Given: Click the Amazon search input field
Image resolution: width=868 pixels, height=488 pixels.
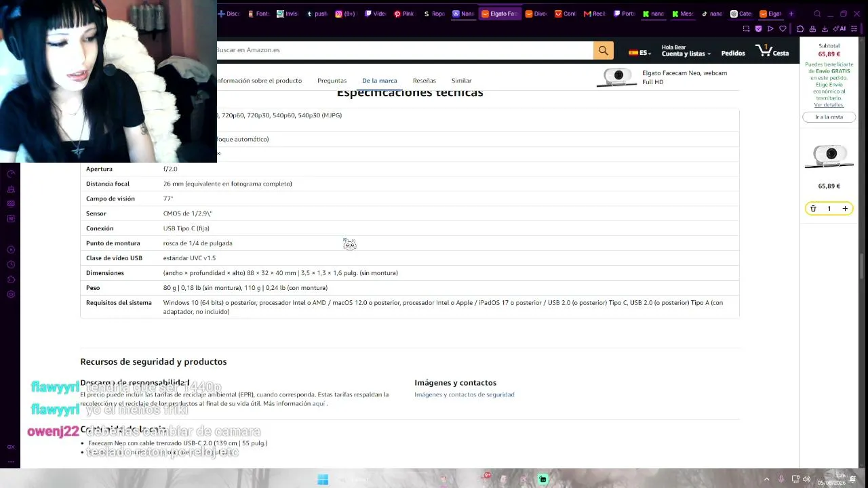Looking at the screenshot, I should [405, 50].
